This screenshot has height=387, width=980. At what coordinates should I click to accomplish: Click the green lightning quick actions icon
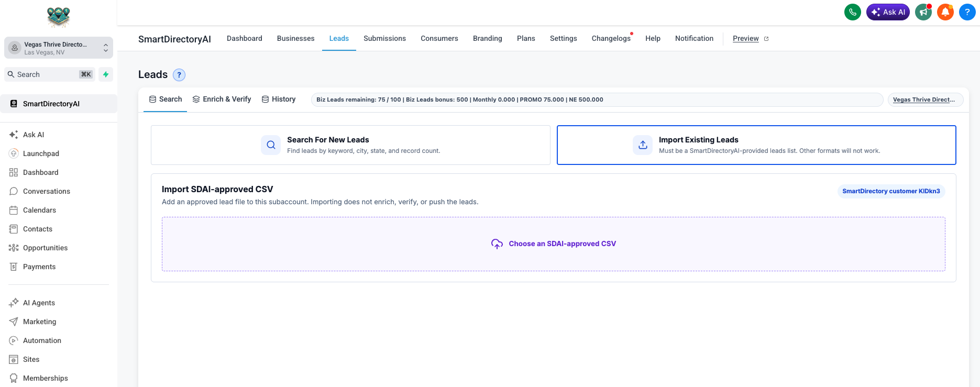106,74
